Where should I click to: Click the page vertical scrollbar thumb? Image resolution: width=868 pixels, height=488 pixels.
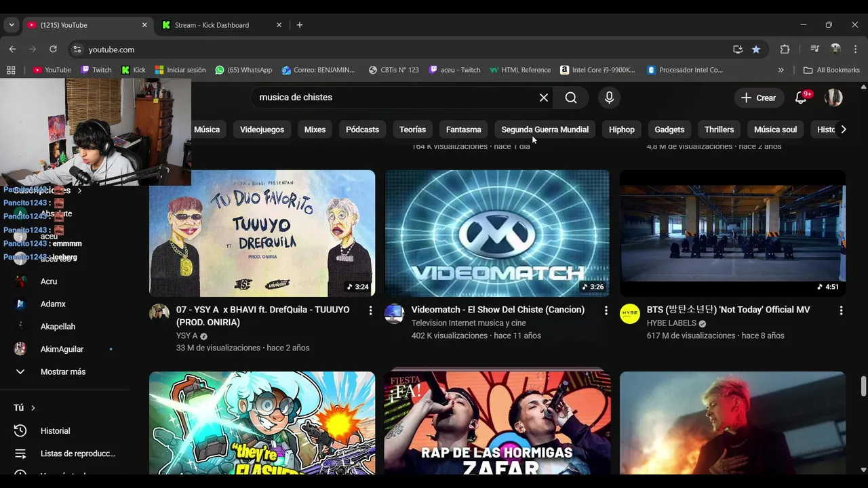pyautogui.click(x=863, y=386)
